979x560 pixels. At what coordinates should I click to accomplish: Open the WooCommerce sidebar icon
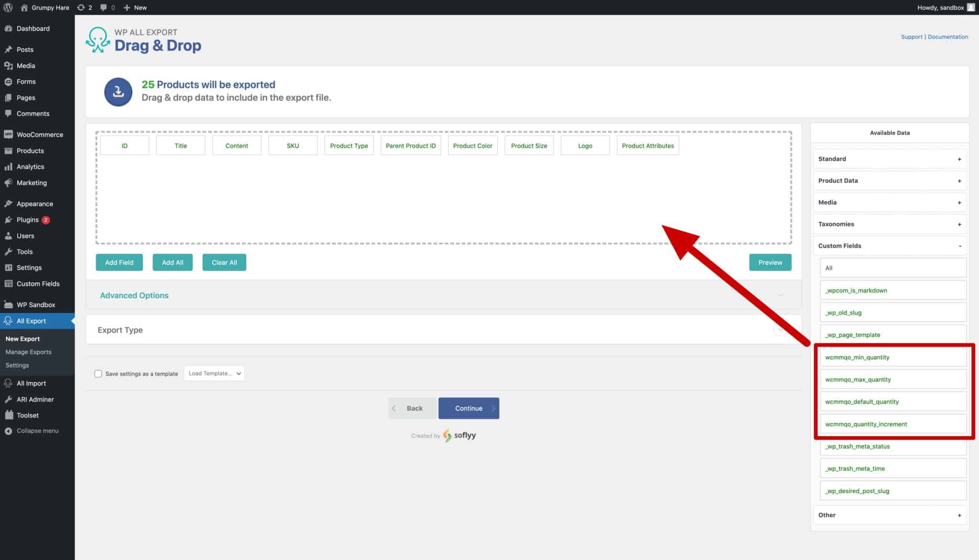coord(9,134)
